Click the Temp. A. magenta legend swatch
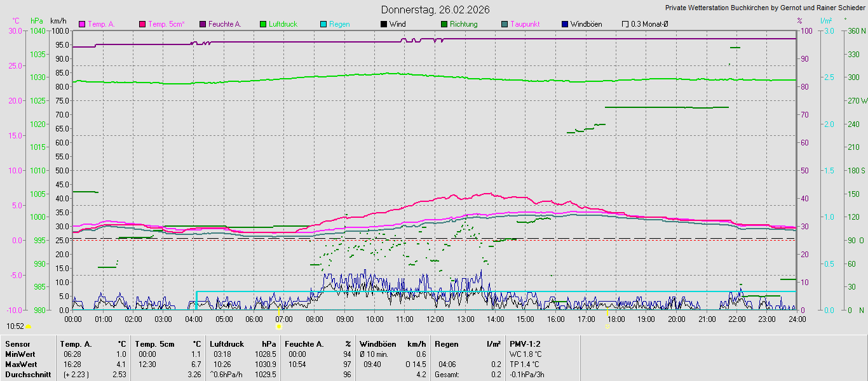 [82, 24]
